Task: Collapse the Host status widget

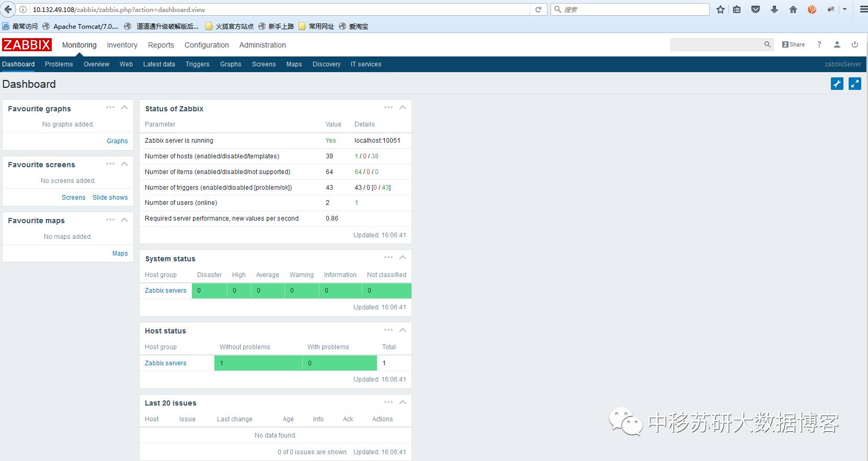Action: 403,330
